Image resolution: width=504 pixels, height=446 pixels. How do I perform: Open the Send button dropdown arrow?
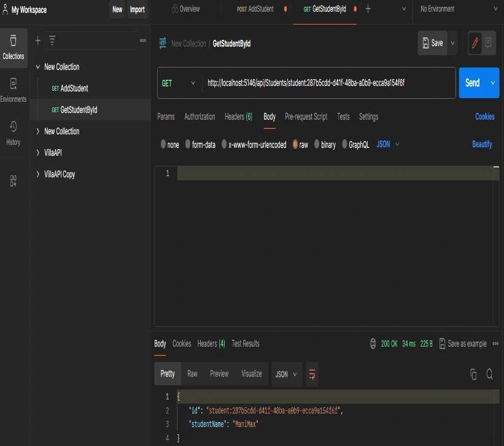[493, 83]
